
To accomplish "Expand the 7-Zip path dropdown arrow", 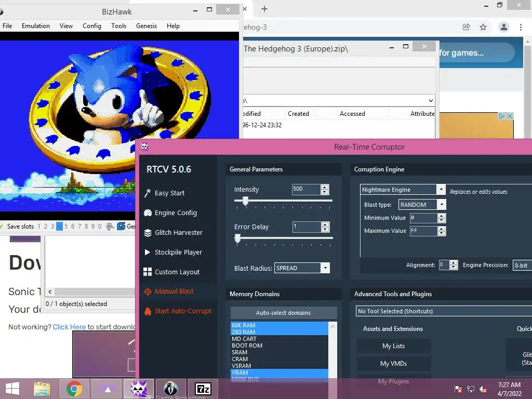I will pos(431,101).
